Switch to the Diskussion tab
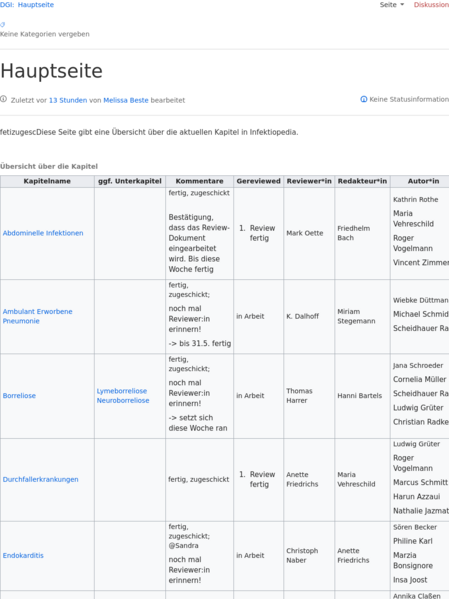 [431, 5]
